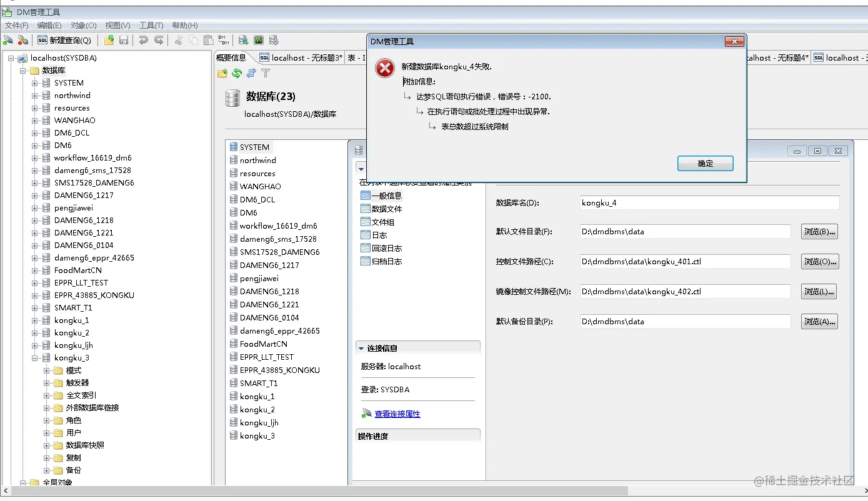This screenshot has width=868, height=501.
Task: Collapse the kongku_3 database node
Action: (35, 358)
